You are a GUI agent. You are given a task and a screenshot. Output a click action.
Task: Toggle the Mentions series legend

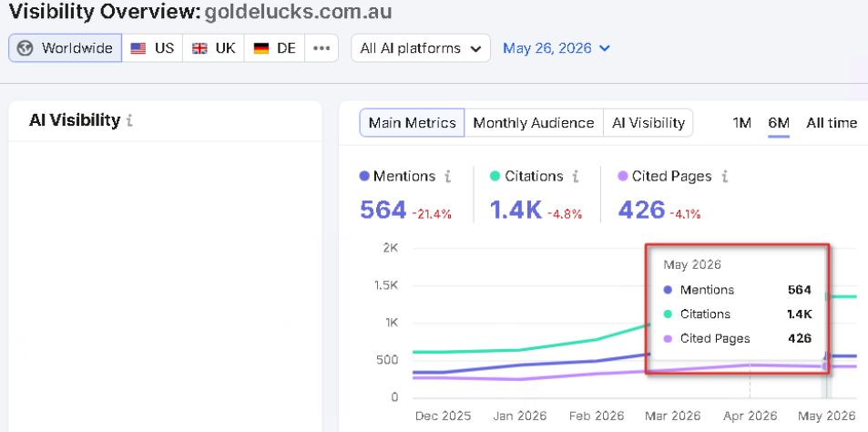pos(398,176)
